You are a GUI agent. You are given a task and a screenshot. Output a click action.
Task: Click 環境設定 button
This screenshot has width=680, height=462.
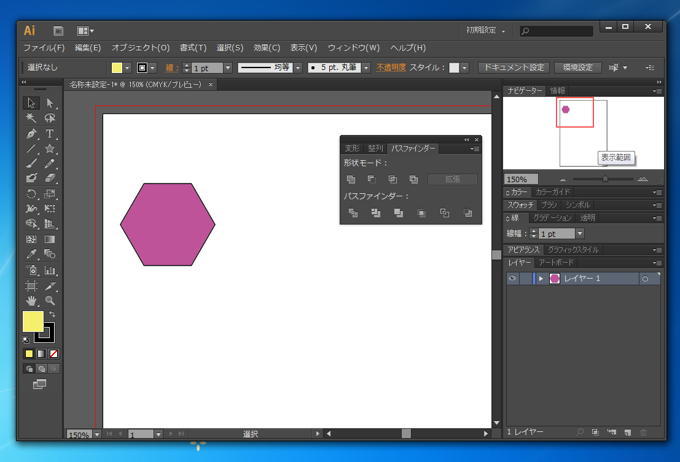[578, 68]
